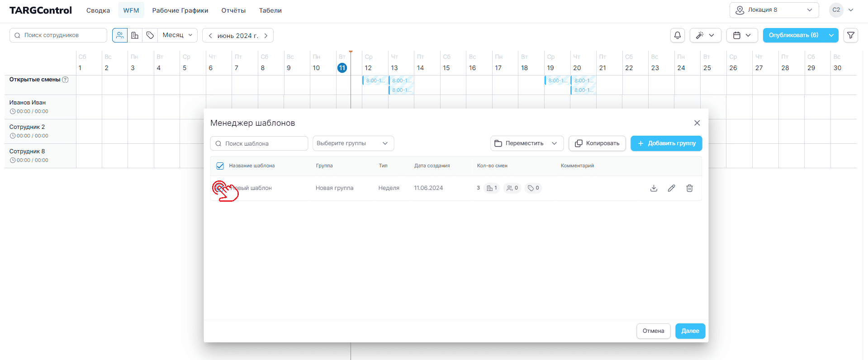Open the Рабочие Графики tab

click(x=180, y=10)
